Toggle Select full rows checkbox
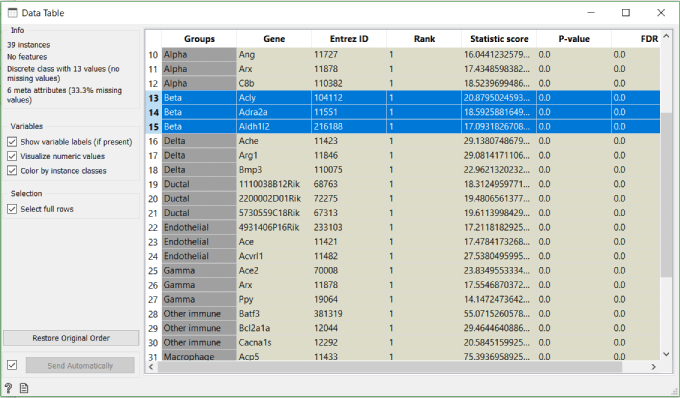Screen dimensions: 680x398 [x=12, y=209]
